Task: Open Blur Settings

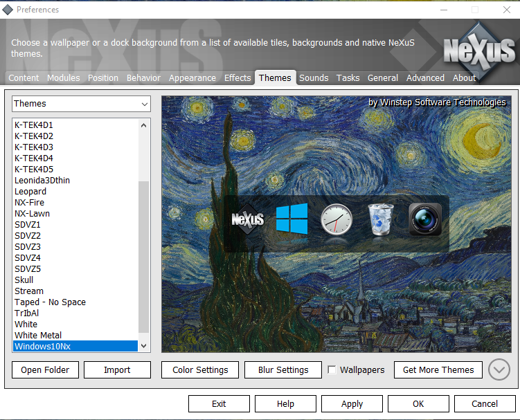Action: point(283,370)
